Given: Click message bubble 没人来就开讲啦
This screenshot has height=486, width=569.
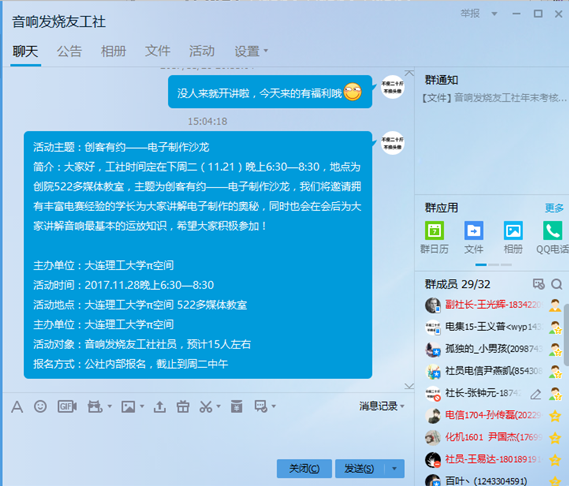Looking at the screenshot, I should click(x=270, y=91).
